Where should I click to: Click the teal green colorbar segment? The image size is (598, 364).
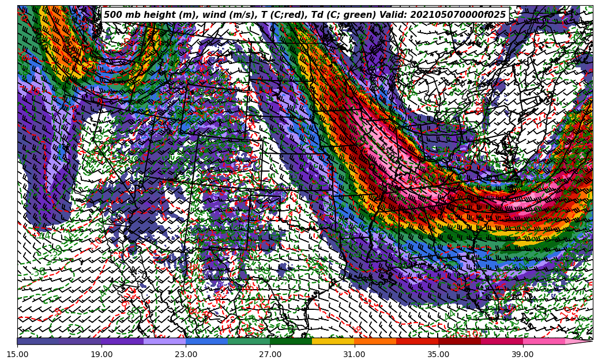pyautogui.click(x=249, y=341)
